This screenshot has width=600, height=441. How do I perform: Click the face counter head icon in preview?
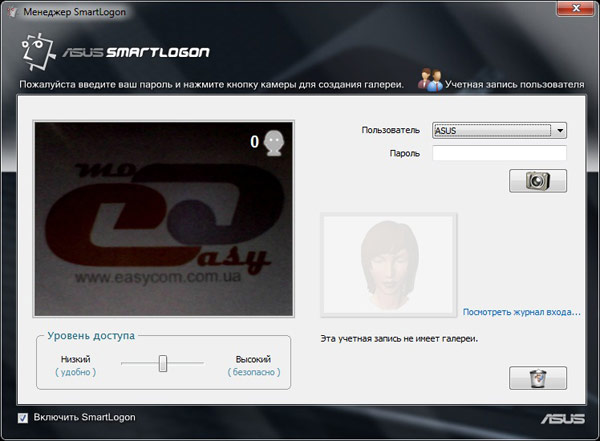click(x=274, y=143)
